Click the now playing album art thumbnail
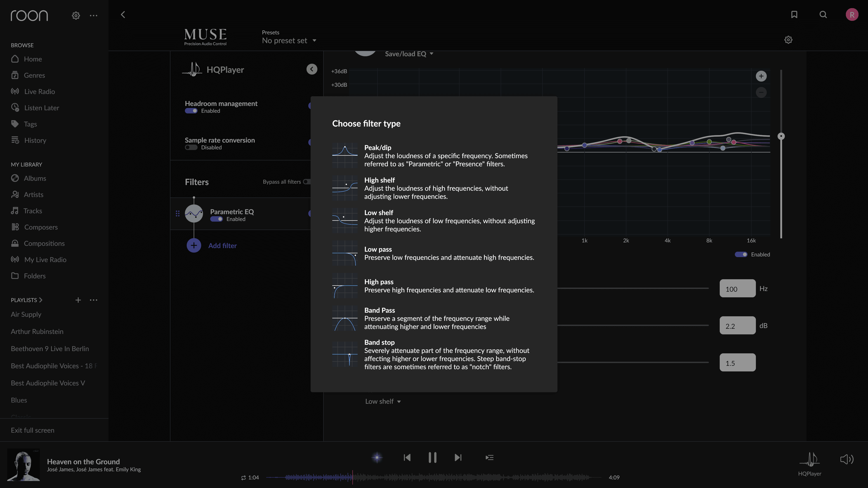The image size is (868, 488). pos(24,465)
